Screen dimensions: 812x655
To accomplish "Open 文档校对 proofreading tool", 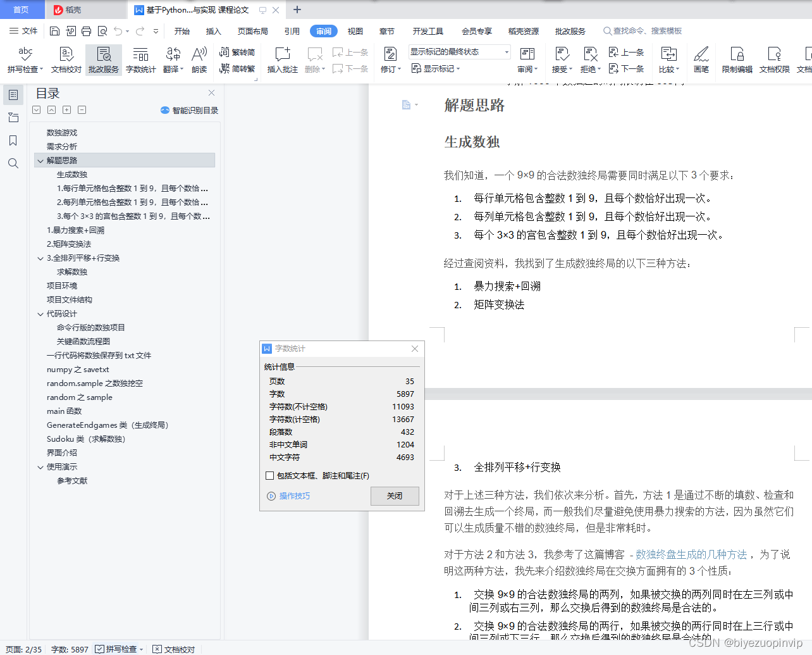I will tap(66, 60).
